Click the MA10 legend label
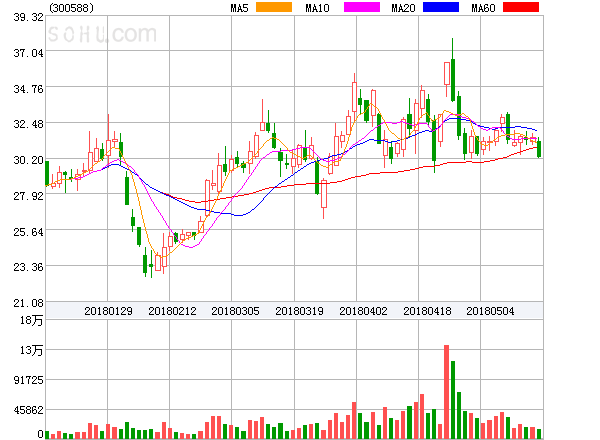 317,8
